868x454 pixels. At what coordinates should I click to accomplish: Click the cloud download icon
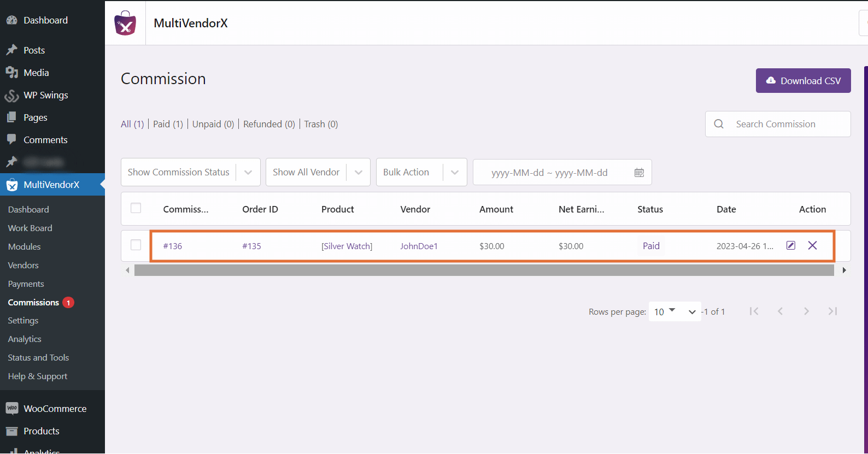pos(771,80)
